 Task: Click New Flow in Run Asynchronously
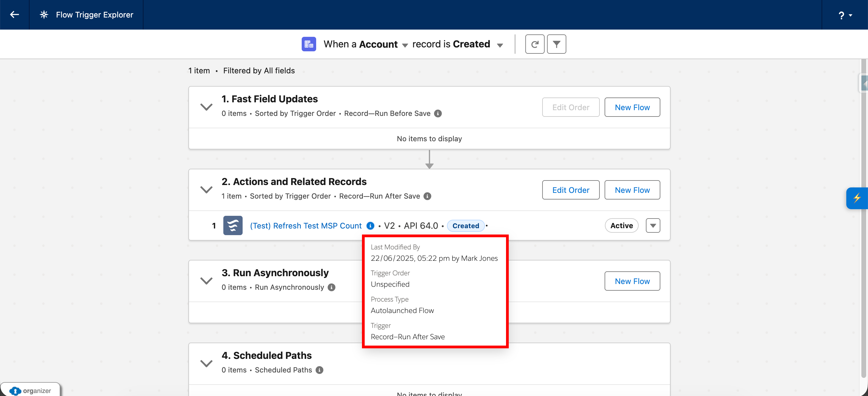click(632, 281)
